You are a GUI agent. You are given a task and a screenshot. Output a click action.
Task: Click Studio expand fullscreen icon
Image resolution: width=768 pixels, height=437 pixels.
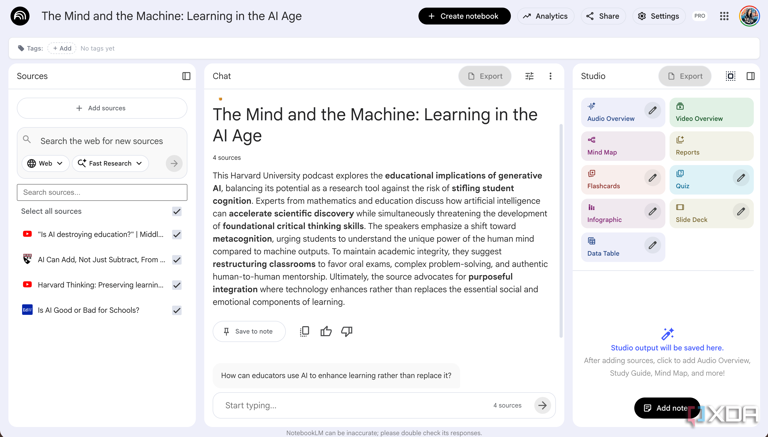[x=730, y=76]
